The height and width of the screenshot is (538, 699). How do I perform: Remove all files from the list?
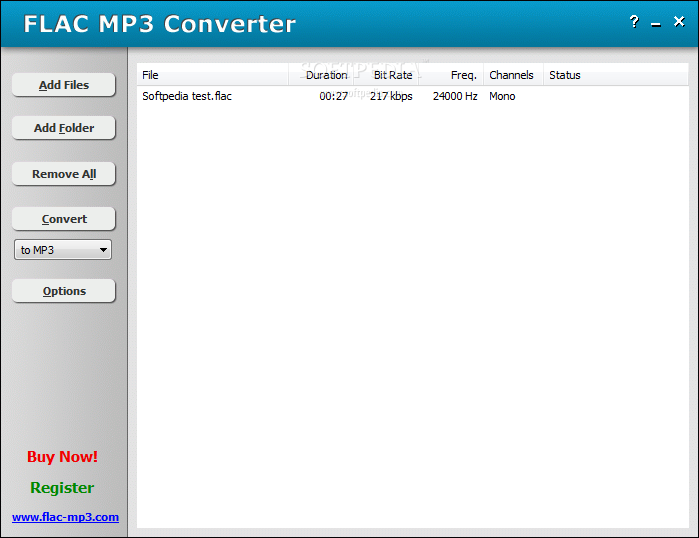[x=64, y=174]
